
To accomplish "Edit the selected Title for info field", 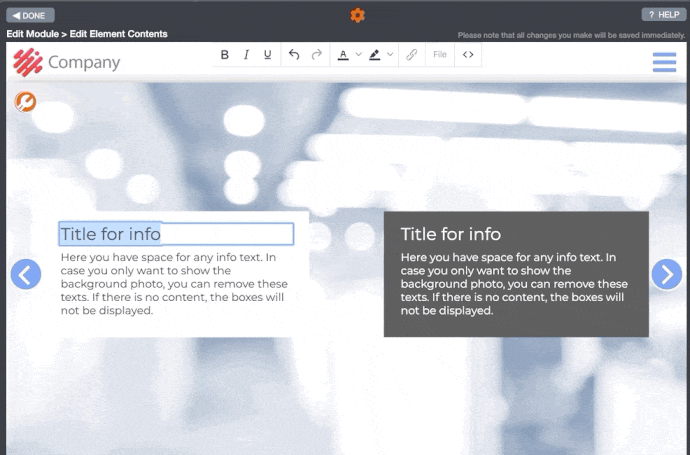I will pos(176,234).
